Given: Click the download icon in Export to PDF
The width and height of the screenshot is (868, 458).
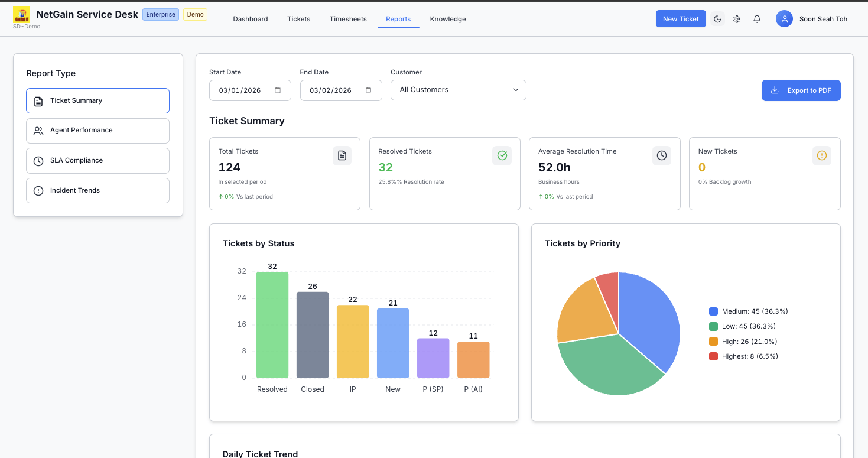Looking at the screenshot, I should pos(775,90).
